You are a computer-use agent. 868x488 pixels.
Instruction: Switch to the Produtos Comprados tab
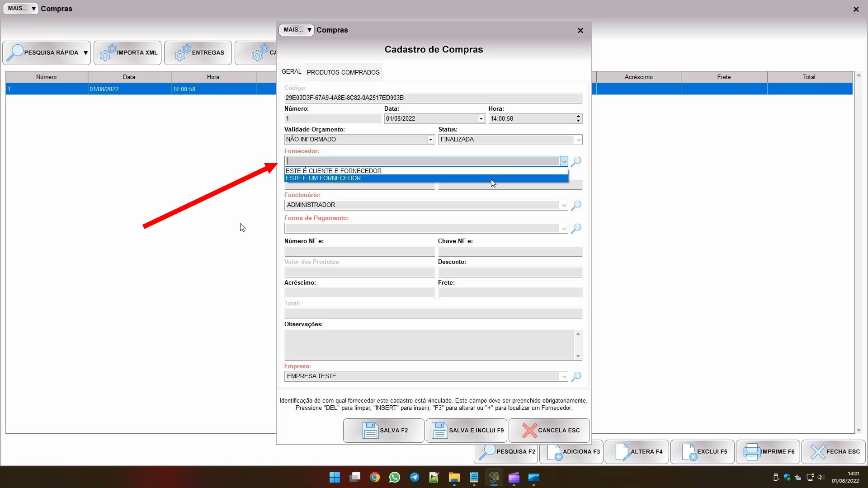(343, 72)
